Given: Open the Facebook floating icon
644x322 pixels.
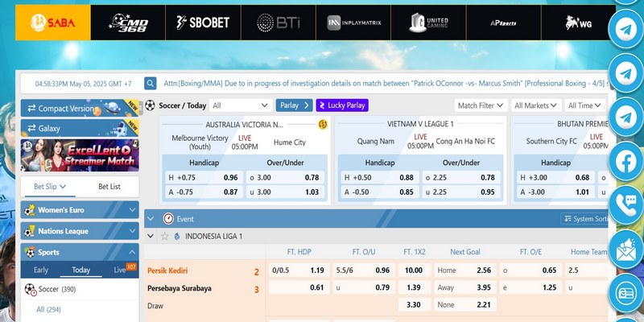Looking at the screenshot, I should [625, 162].
